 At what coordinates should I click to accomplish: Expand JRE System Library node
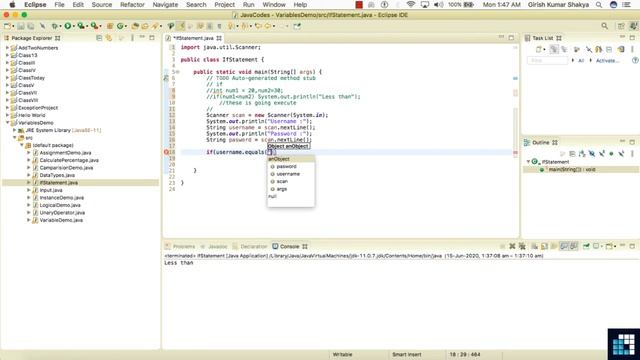point(14,130)
